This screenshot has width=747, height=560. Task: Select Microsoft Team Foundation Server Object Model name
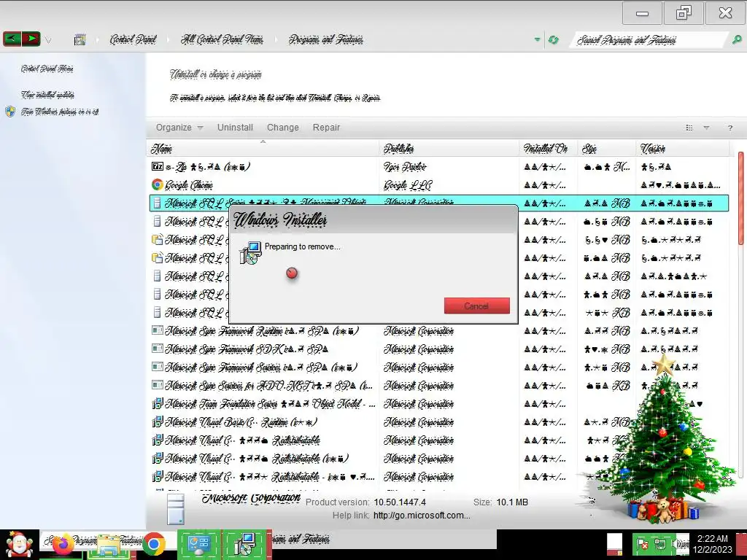(270, 404)
